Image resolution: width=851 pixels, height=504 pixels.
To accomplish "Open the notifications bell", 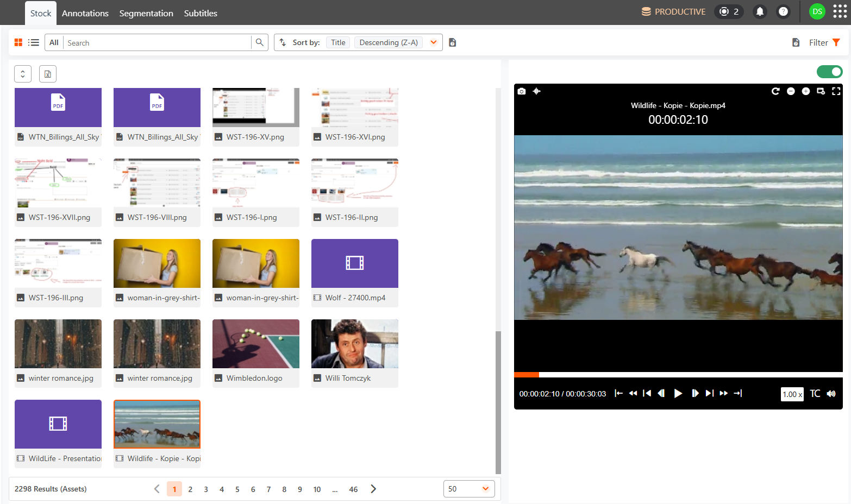I will tap(760, 11).
